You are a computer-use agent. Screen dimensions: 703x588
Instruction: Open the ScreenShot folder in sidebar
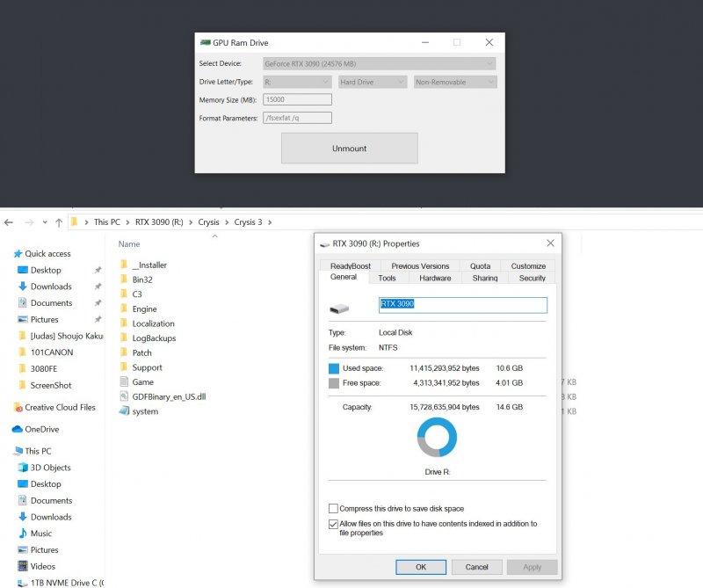click(51, 385)
